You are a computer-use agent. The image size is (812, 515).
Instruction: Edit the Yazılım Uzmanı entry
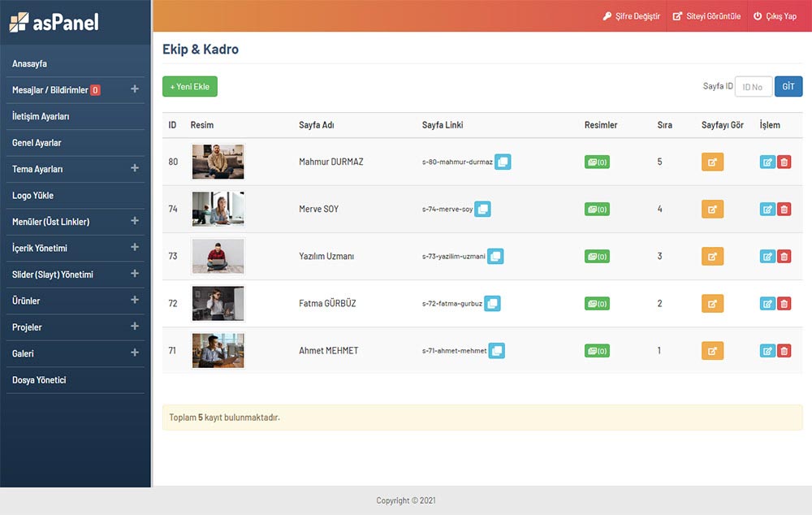click(767, 257)
